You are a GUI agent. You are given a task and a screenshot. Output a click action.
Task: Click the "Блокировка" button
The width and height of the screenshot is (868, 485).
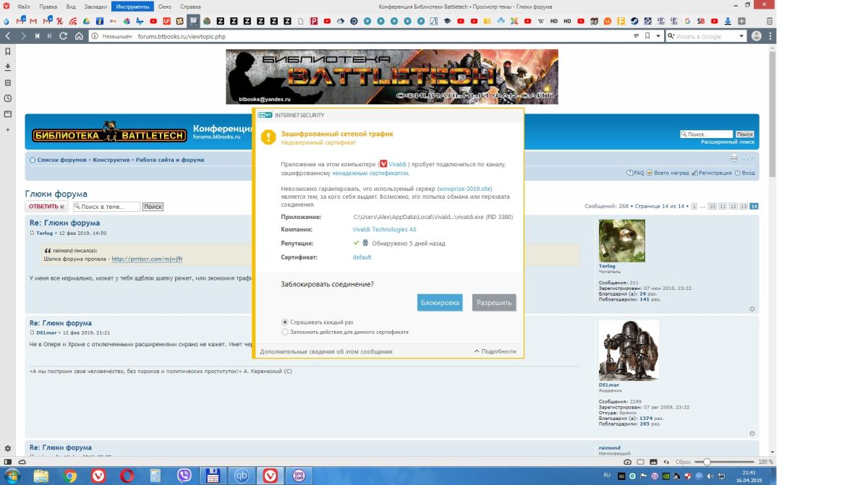pos(440,303)
